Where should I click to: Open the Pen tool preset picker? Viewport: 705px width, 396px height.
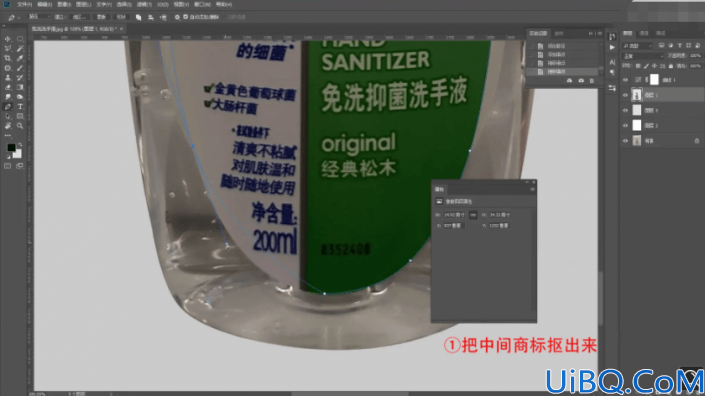(13, 17)
